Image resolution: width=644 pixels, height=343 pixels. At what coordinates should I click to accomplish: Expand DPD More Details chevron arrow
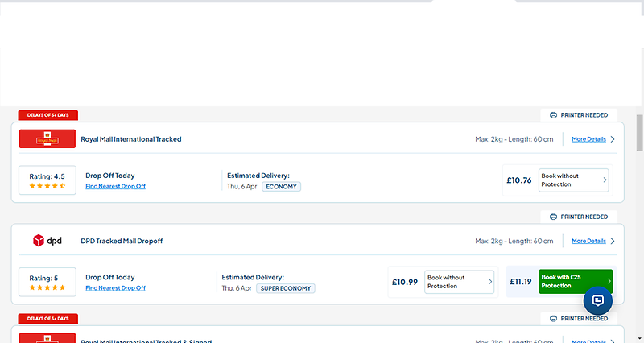(613, 241)
